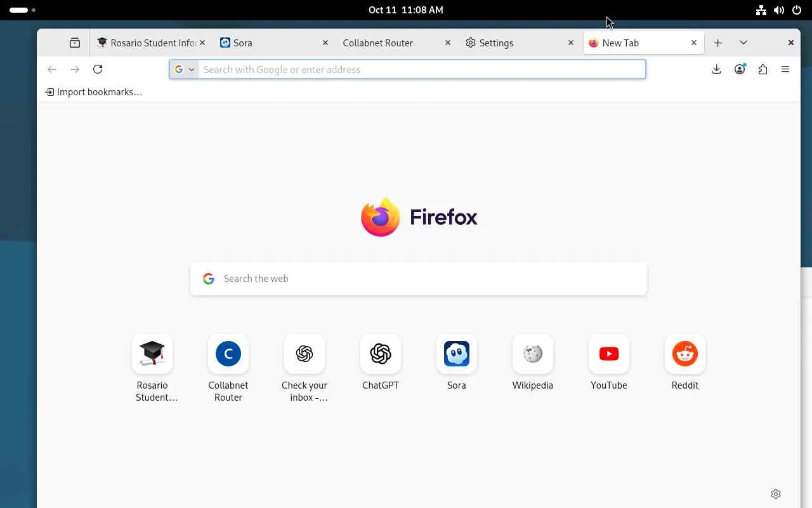Close the Sora tab
Viewport: 812px width, 508px height.
(x=325, y=43)
